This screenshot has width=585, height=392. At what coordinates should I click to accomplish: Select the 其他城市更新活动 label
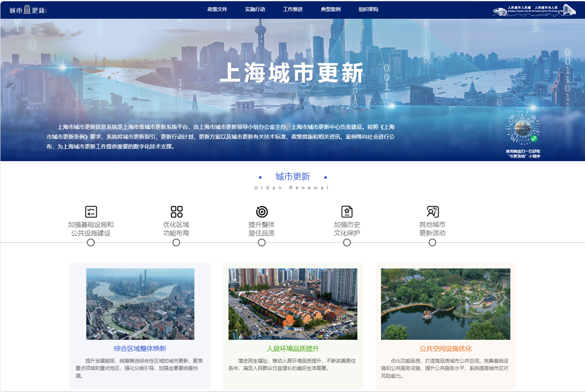433,229
